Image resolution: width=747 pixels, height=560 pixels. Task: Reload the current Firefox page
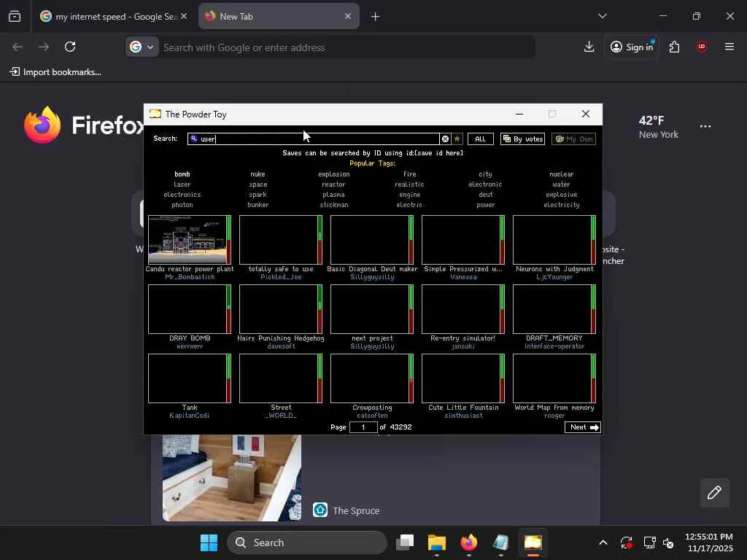pyautogui.click(x=70, y=47)
